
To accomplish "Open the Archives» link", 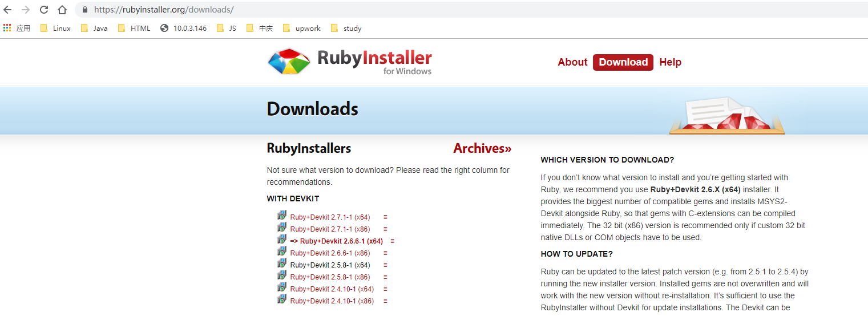I will point(482,148).
